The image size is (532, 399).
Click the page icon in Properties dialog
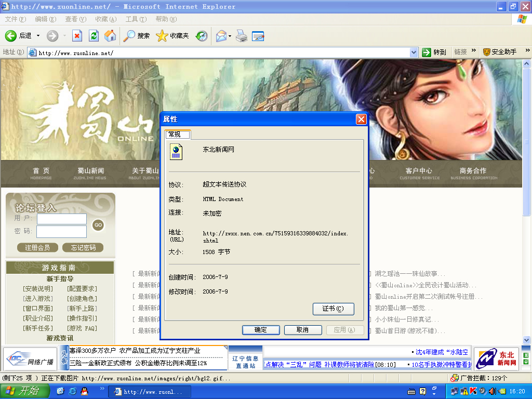pos(176,151)
